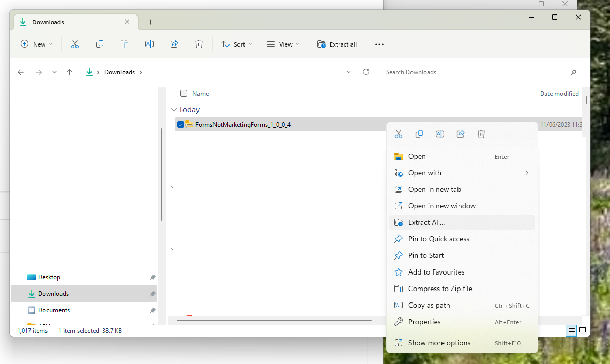Viewport: 610px width, 364px height.
Task: Click the zip folder icon of FormsNotMarketingForms
Action: point(189,125)
